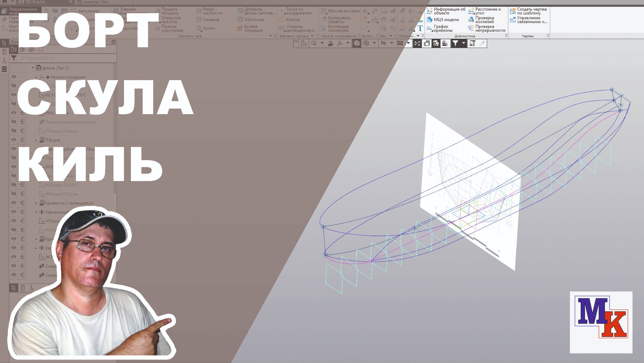Expand Кривая по 2 проекциям:4 node
This screenshot has width=644, height=363.
pyautogui.click(x=37, y=203)
